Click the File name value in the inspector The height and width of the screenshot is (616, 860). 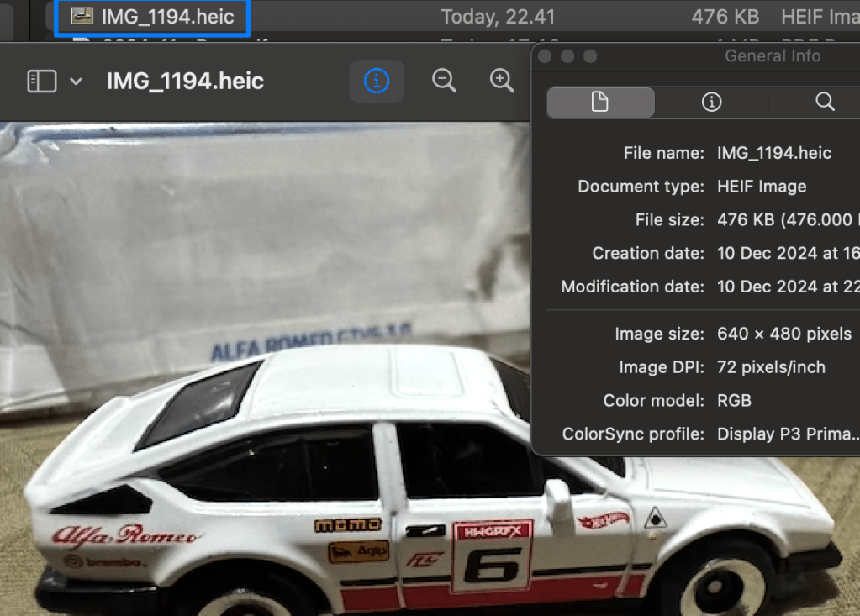coord(773,153)
